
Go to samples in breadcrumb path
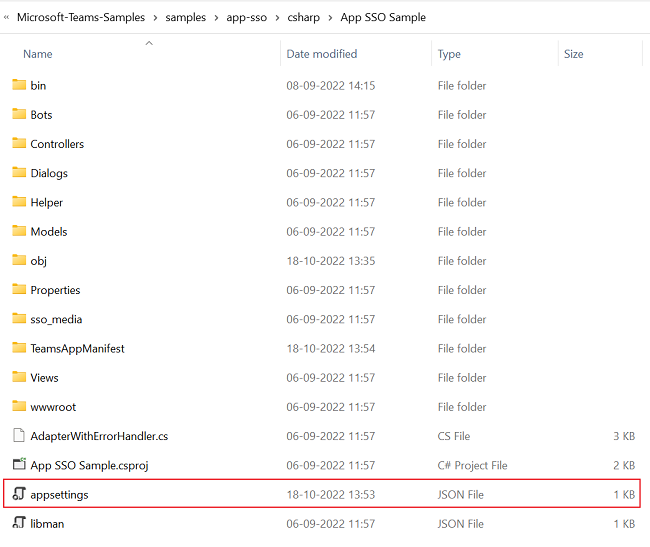(x=185, y=17)
